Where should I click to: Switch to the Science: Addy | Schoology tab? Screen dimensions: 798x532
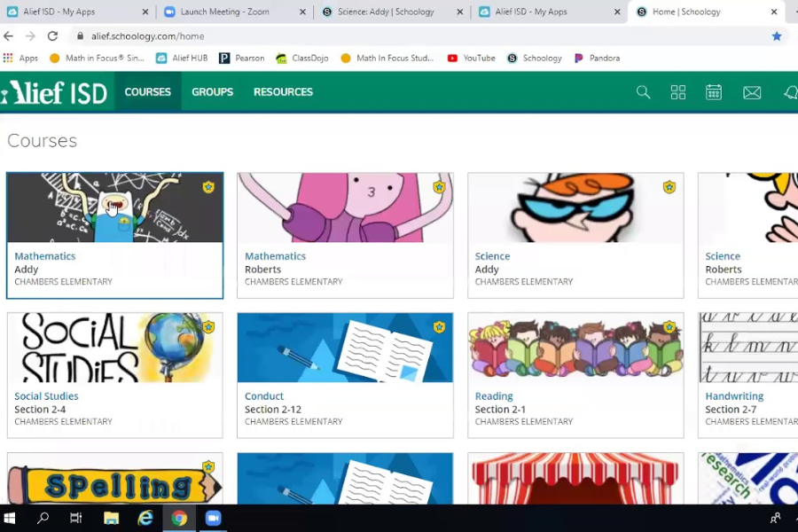click(x=393, y=12)
